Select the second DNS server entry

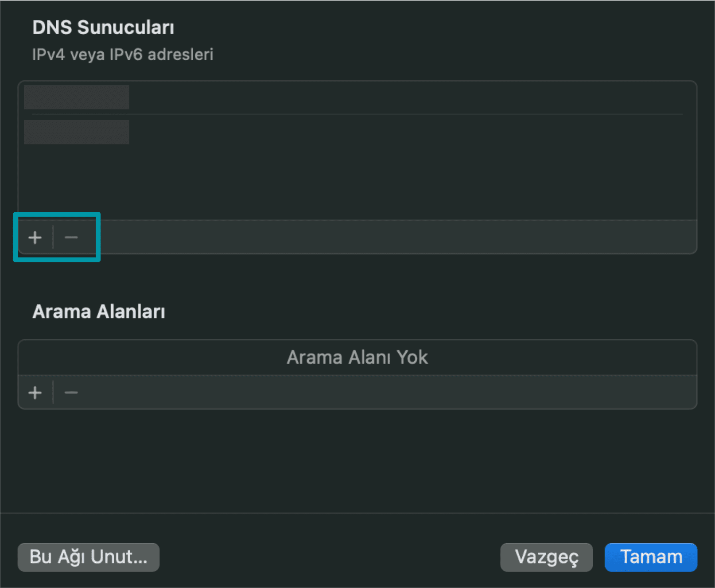click(x=76, y=131)
